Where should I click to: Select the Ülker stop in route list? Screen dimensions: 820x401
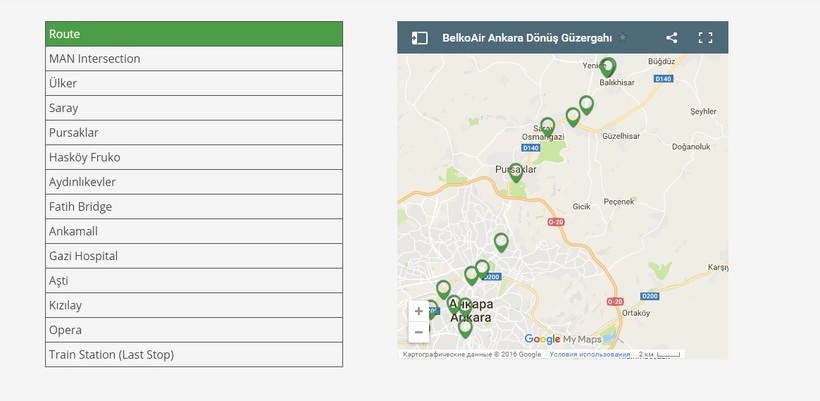[194, 83]
